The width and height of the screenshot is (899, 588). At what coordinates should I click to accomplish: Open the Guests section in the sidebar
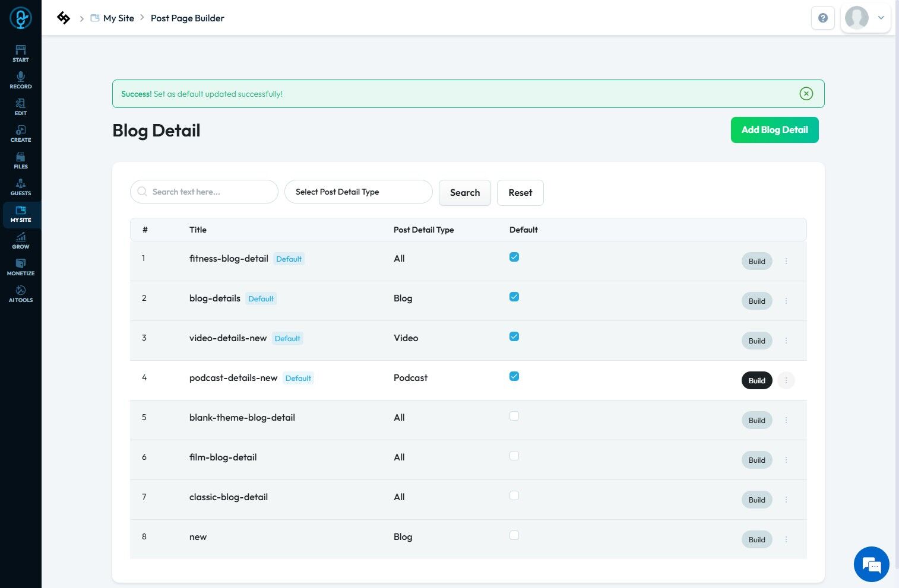(x=21, y=187)
